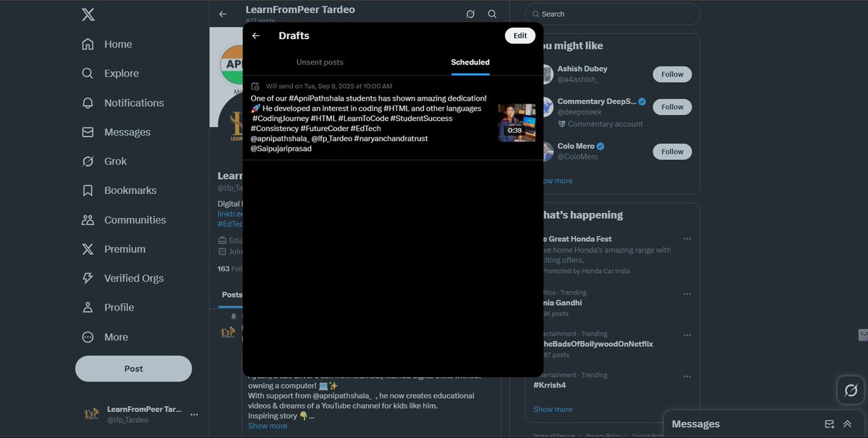Screen dimensions: 868x438
Task: Click the X logo at top left
Action: pyautogui.click(x=88, y=14)
